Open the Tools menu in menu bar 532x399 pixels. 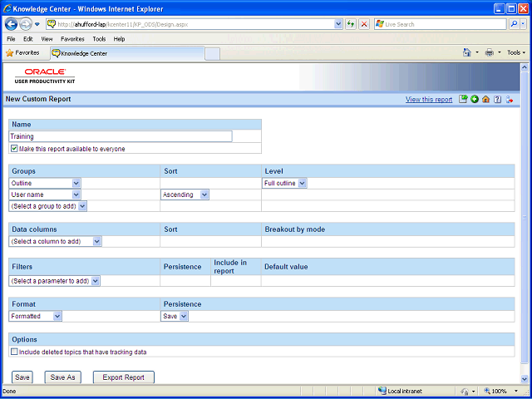pos(99,39)
